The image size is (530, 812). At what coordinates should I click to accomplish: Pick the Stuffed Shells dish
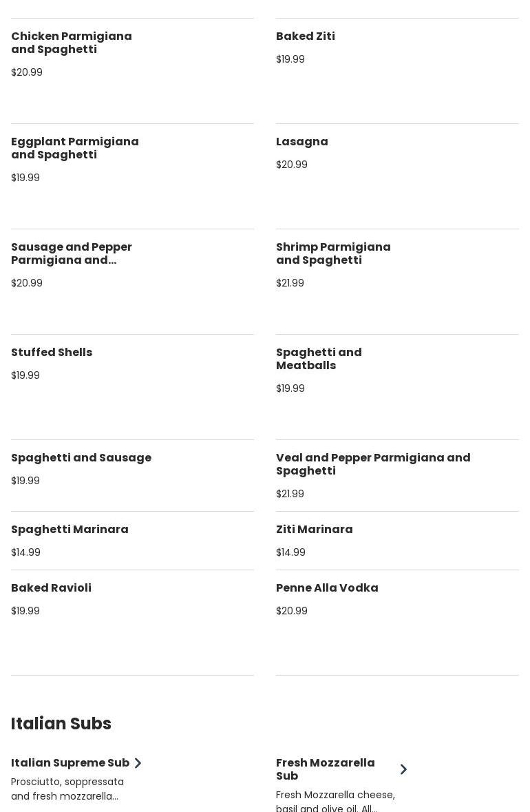pos(52,353)
